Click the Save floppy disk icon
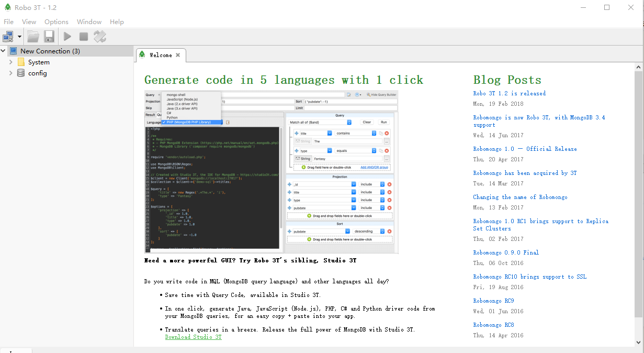This screenshot has width=644, height=353. 49,37
